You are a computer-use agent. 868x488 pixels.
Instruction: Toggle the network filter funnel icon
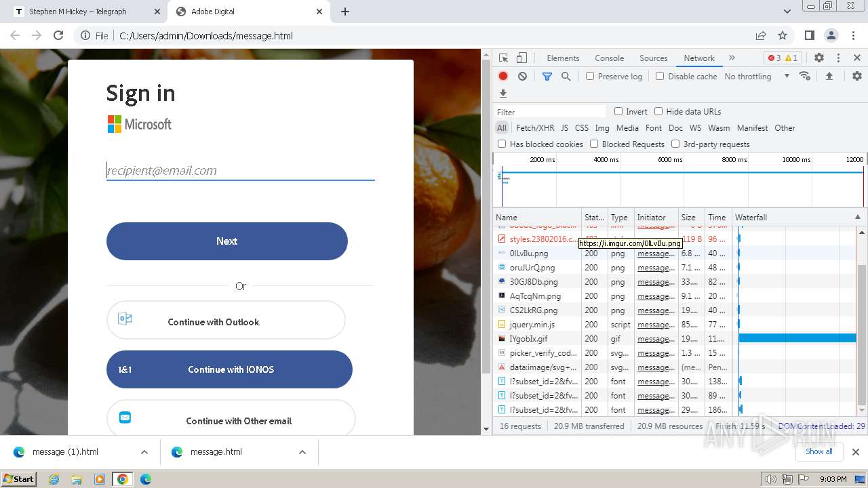pyautogui.click(x=547, y=77)
